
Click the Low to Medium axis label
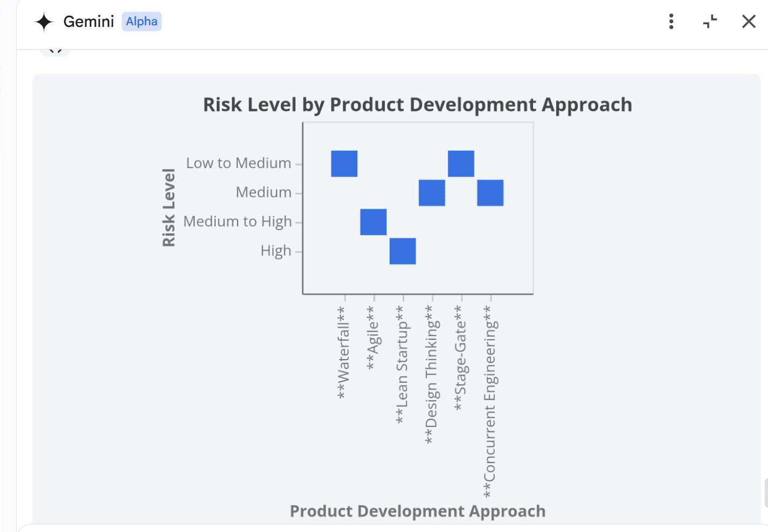coord(239,163)
